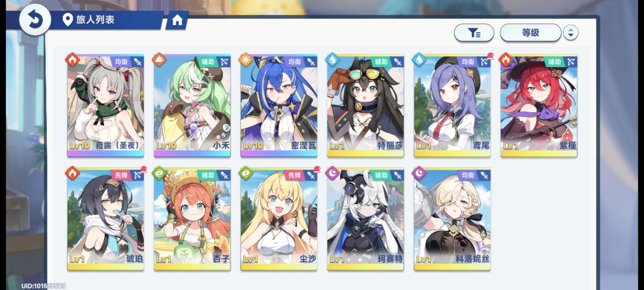Image resolution: width=644 pixels, height=290 pixels.
Task: Toggle ascending/descending sort order arrows
Action: point(570,32)
